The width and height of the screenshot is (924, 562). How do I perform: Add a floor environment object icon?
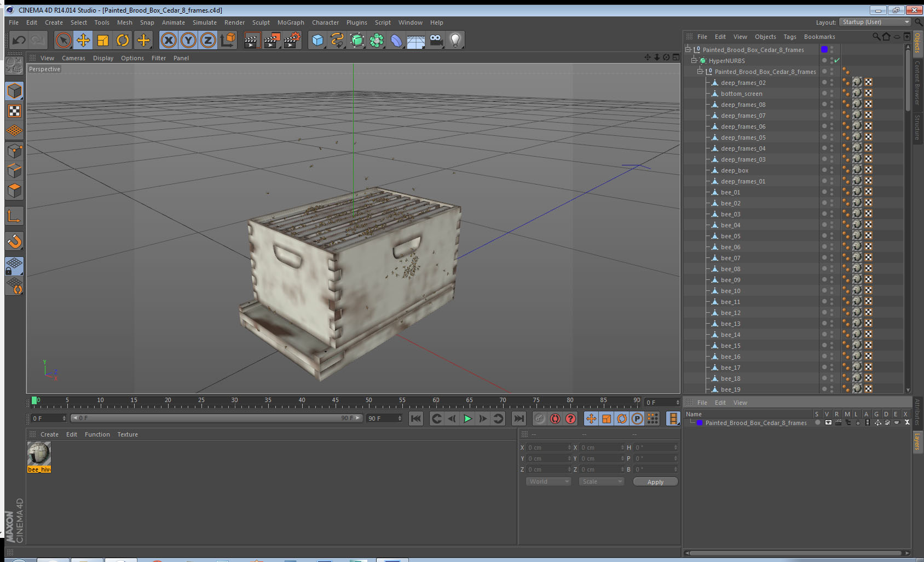click(416, 40)
